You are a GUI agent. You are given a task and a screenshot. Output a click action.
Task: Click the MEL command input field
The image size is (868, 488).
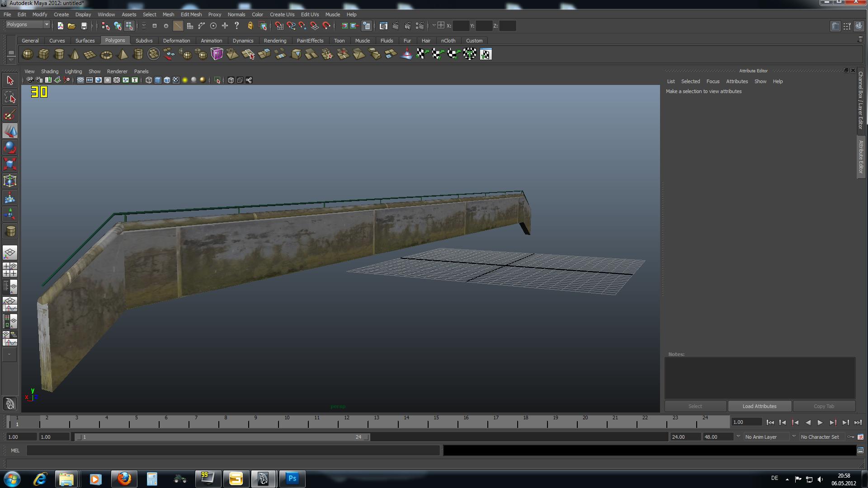pyautogui.click(x=233, y=450)
